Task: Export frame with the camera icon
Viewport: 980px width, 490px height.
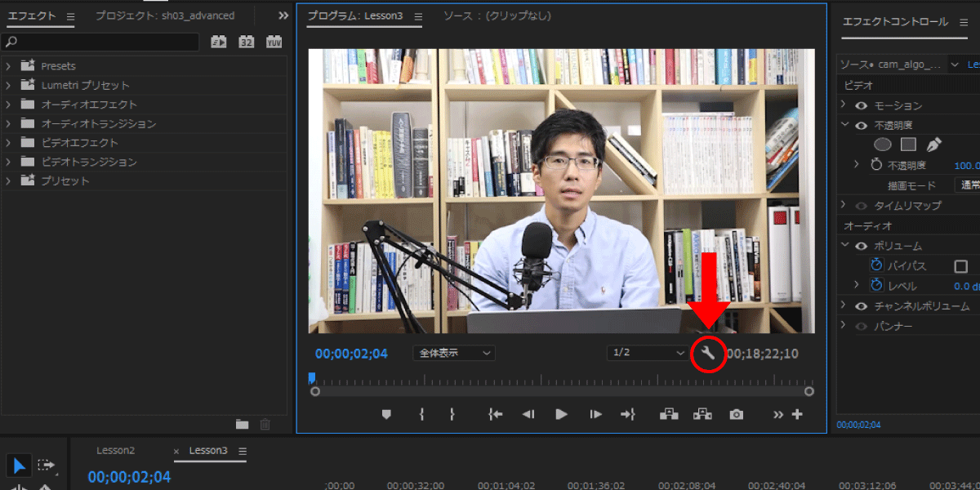Action: point(737,415)
